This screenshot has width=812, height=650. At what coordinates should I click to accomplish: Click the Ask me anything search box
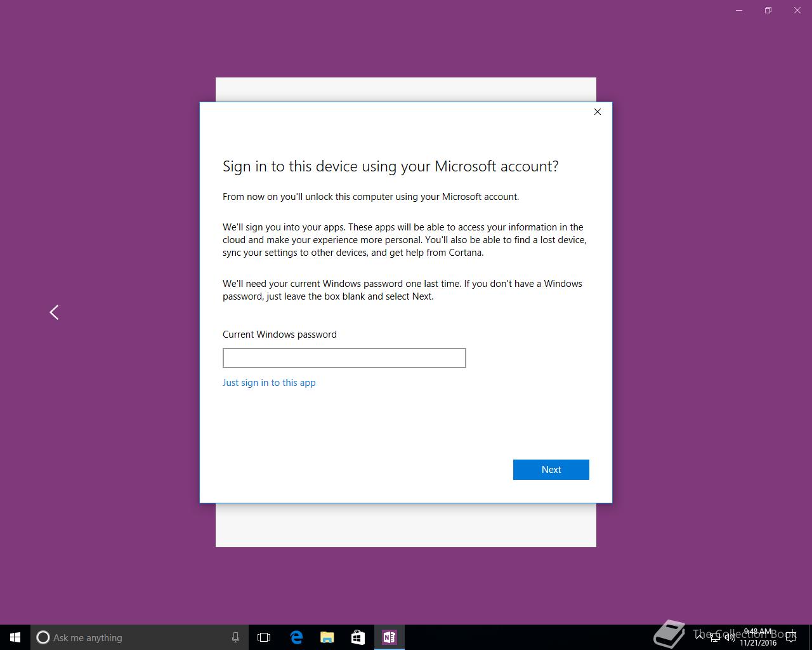tap(139, 637)
